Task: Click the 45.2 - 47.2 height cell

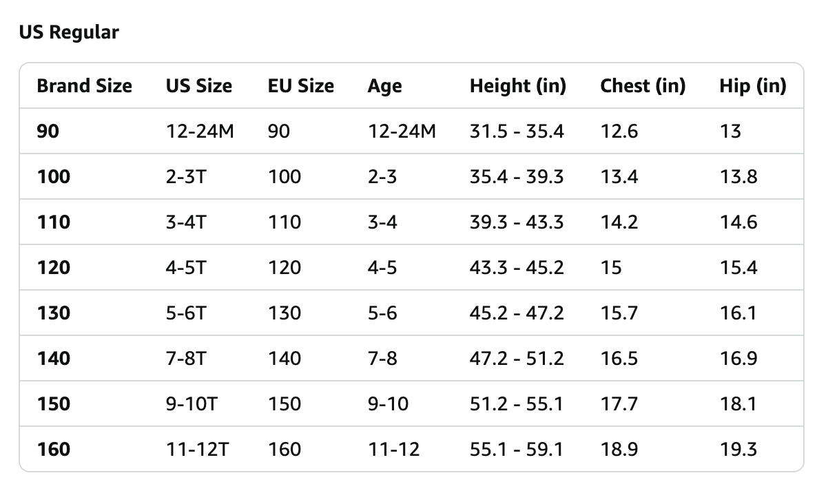Action: coord(517,313)
